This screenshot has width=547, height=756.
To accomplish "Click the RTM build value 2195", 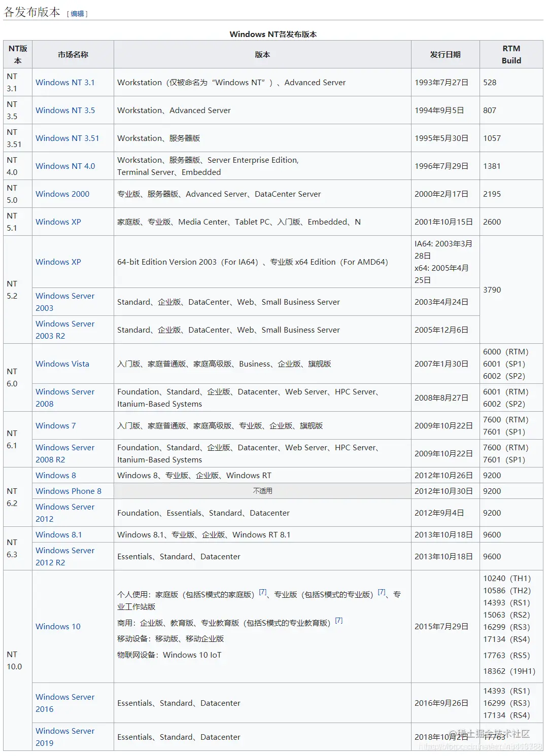I will pos(492,194).
